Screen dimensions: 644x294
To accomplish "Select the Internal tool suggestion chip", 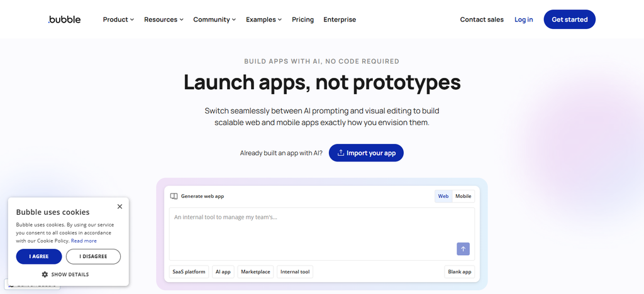I will click(295, 272).
